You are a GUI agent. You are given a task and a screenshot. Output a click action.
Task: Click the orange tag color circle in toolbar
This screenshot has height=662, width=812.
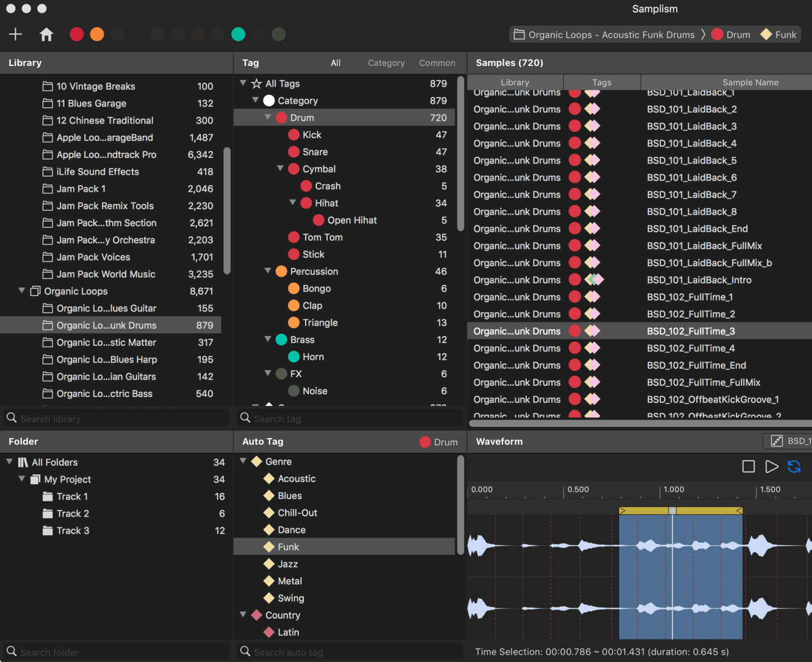[x=97, y=34]
